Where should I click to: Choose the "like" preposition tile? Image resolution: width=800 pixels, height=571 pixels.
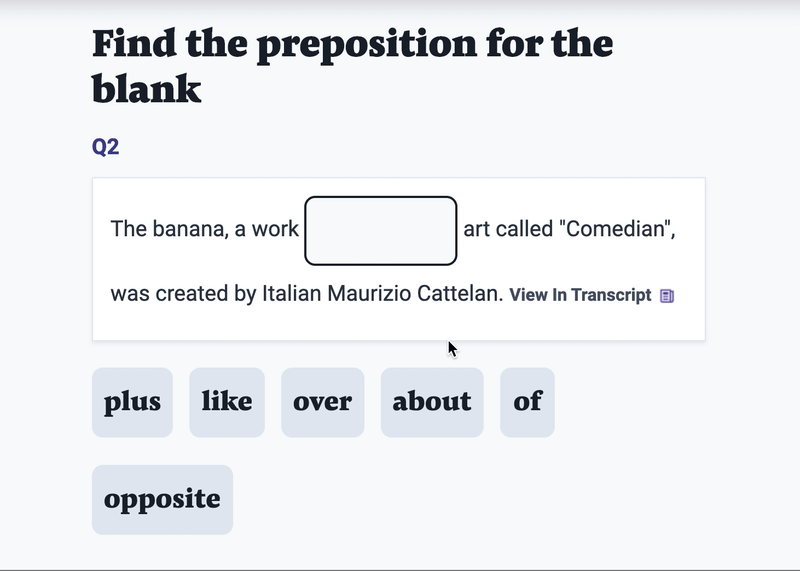(x=227, y=402)
